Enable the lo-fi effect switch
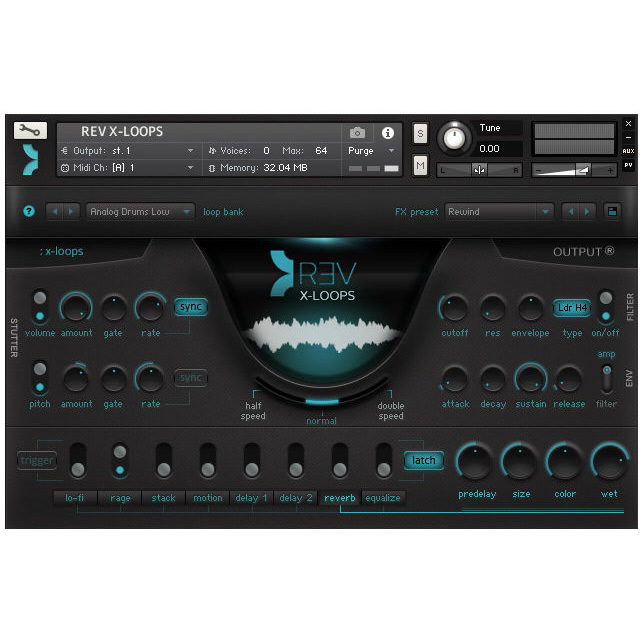This screenshot has width=643, height=643. [x=78, y=461]
